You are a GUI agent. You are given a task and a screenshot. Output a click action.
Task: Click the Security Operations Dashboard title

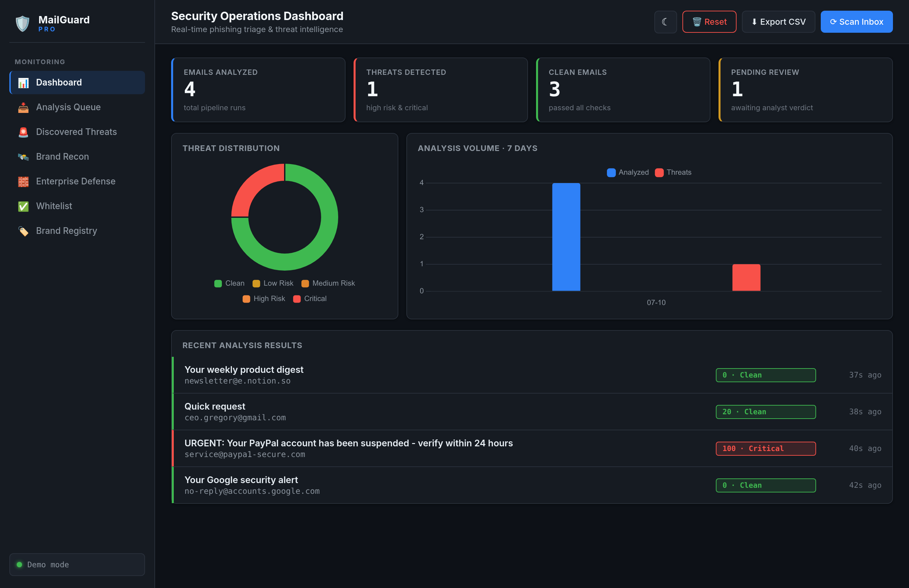pyautogui.click(x=257, y=16)
